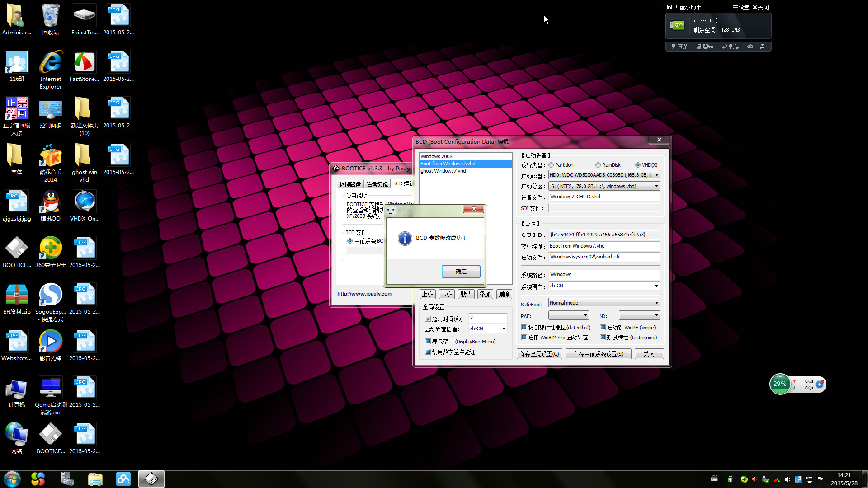This screenshot has width=868, height=488.
Task: Launch 360安全卫士 desktop icon
Action: 51,252
